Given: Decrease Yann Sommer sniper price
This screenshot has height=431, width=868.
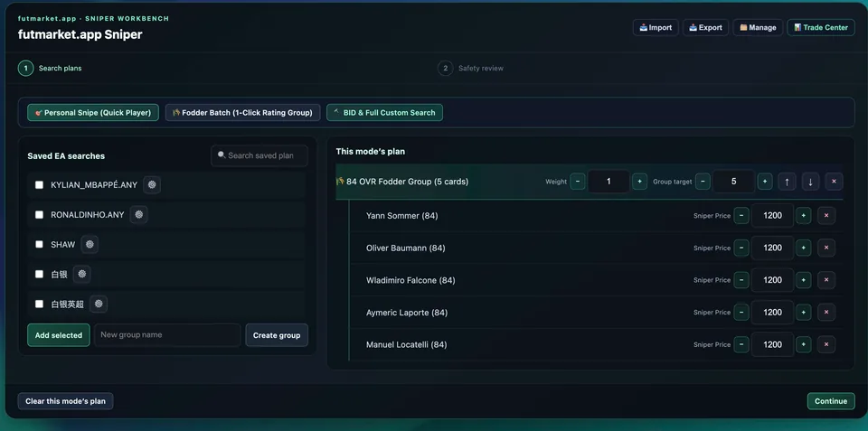Looking at the screenshot, I should (741, 216).
